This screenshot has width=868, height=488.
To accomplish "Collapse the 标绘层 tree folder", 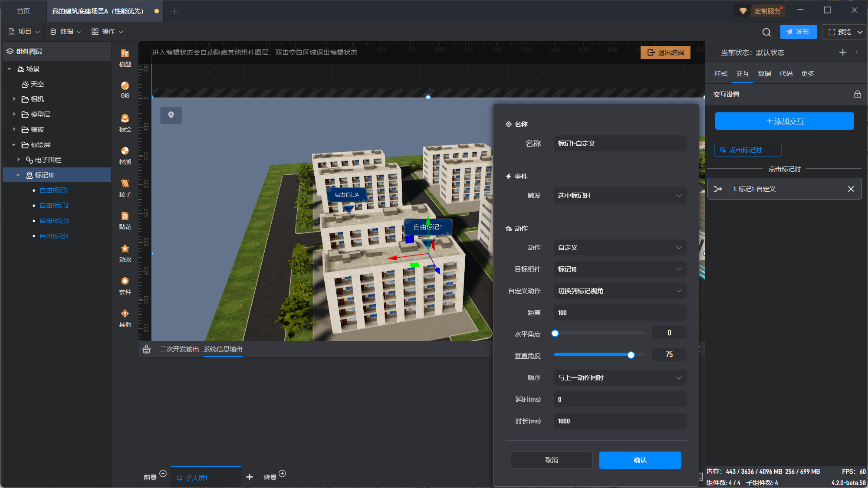I will click(14, 145).
